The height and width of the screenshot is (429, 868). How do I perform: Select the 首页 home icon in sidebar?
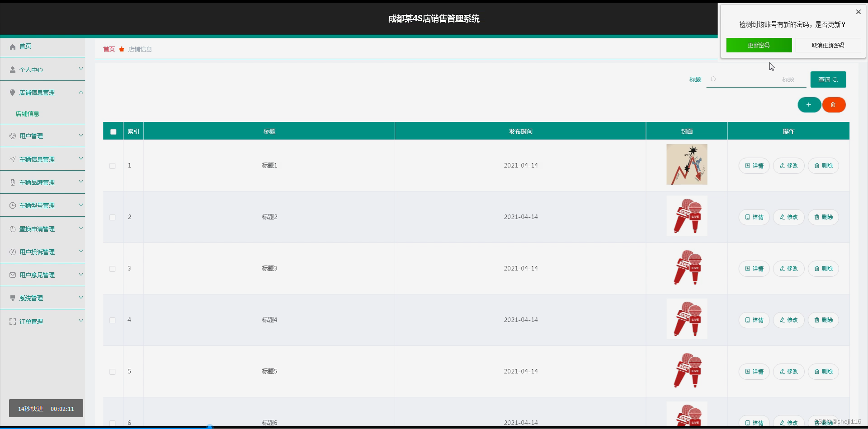12,46
